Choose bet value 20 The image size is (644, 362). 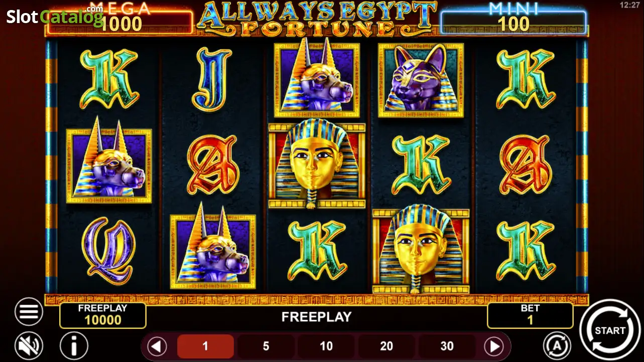tap(387, 346)
